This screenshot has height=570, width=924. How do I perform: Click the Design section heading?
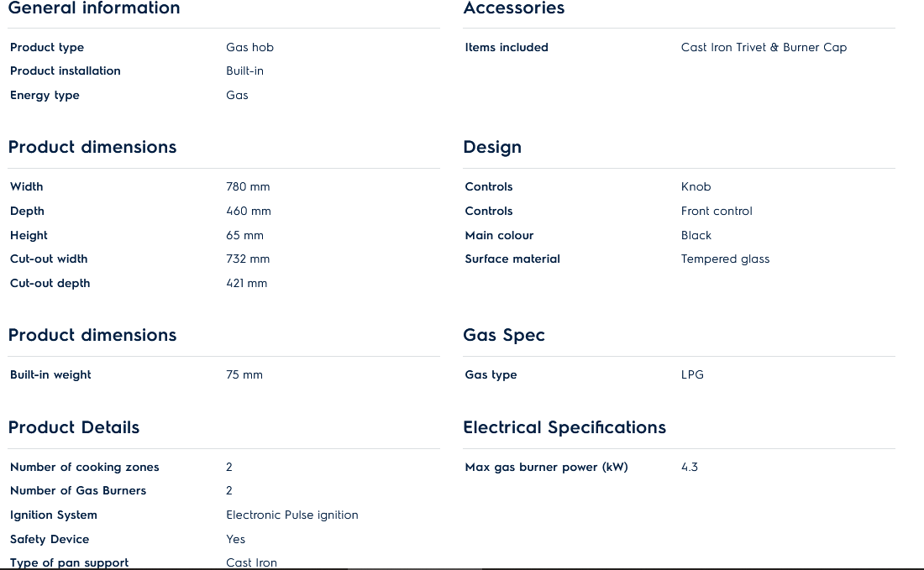(492, 147)
